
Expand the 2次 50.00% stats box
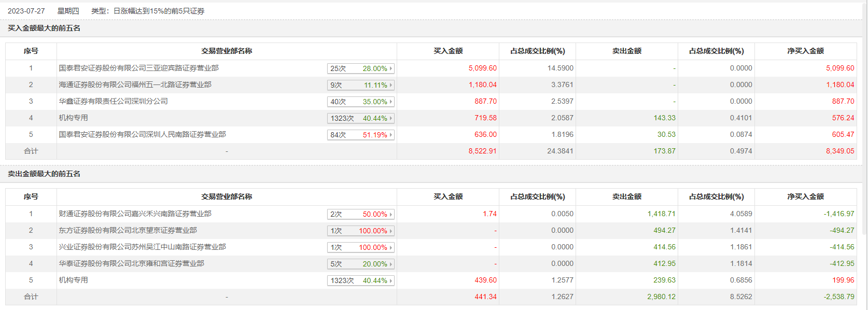[x=361, y=214]
